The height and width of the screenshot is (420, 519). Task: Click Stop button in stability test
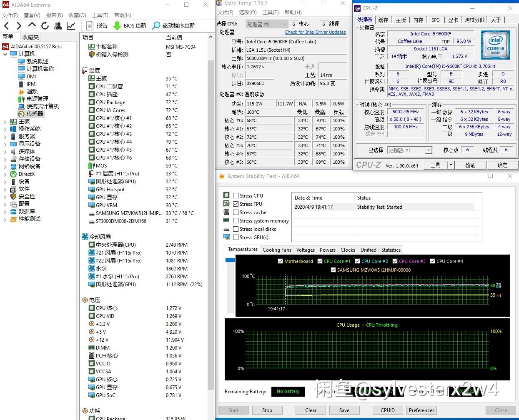267,410
